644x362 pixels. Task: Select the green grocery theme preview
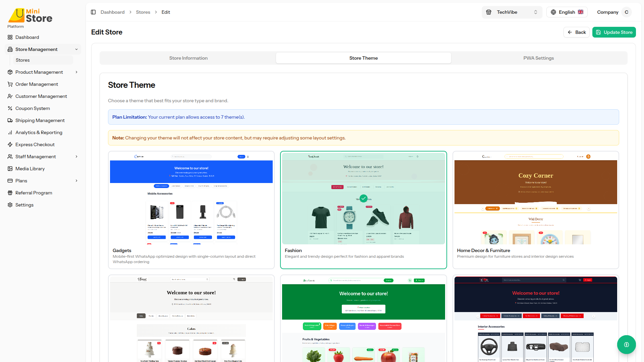click(x=363, y=318)
